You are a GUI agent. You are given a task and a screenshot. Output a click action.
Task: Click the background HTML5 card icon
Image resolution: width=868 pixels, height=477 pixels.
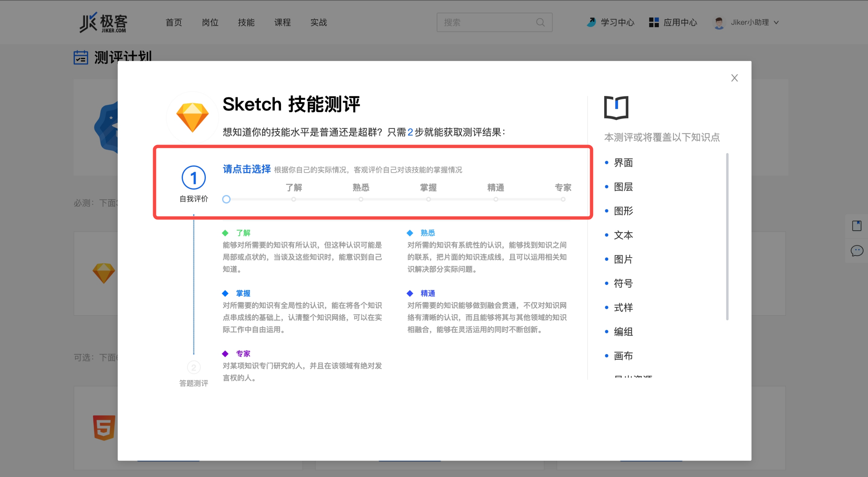104,428
